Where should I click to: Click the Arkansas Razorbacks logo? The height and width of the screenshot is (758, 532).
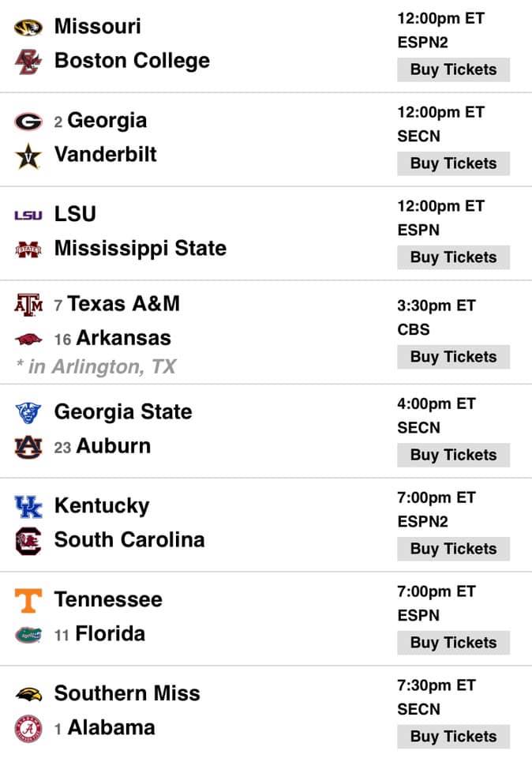point(28,339)
